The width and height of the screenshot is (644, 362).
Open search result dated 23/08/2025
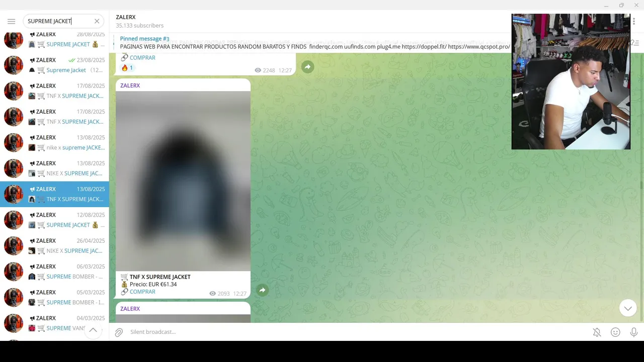[54, 65]
